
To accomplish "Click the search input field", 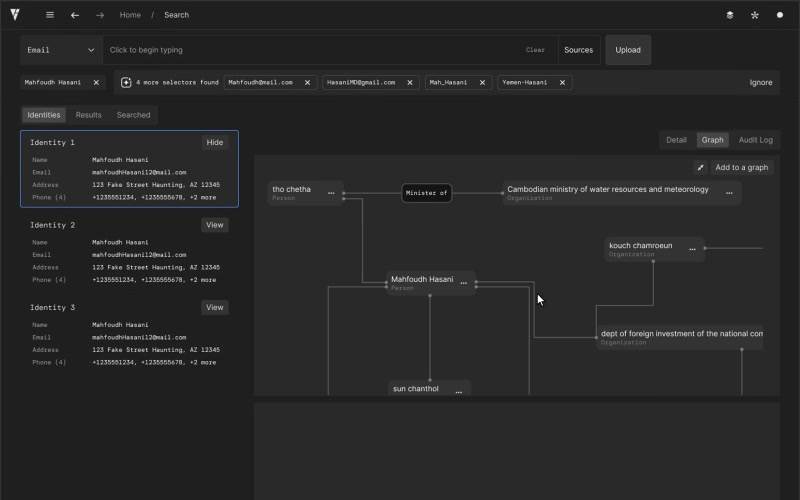I will pos(314,50).
